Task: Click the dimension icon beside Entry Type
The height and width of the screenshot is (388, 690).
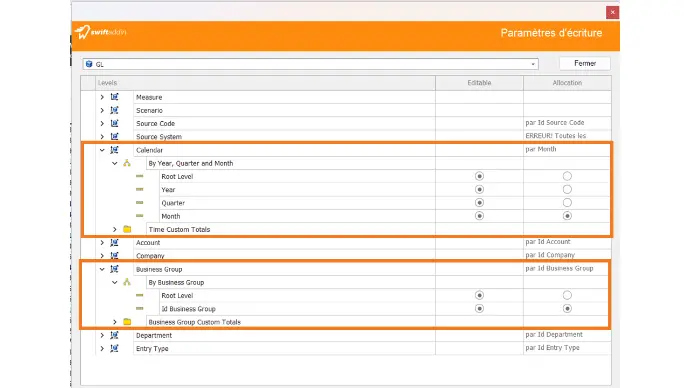Action: [114, 348]
